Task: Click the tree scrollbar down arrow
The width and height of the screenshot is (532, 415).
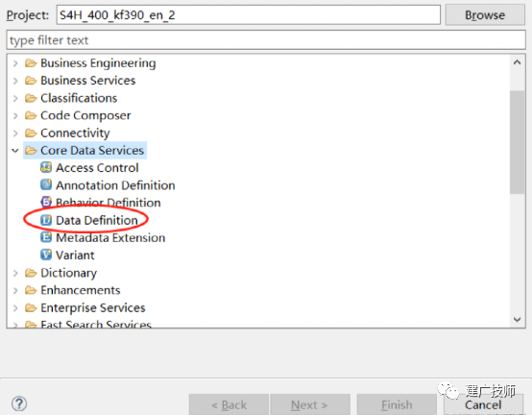Action: 517,319
